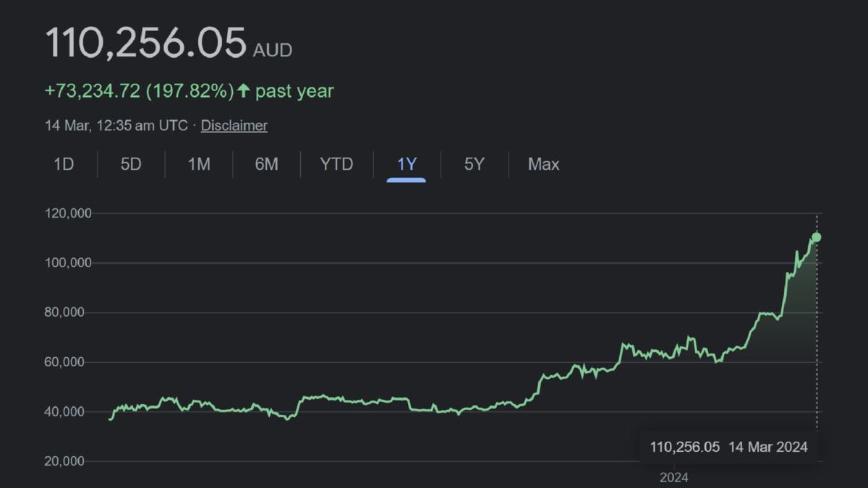Switch to the 5Y range tab
868x488 pixels.
(x=474, y=164)
